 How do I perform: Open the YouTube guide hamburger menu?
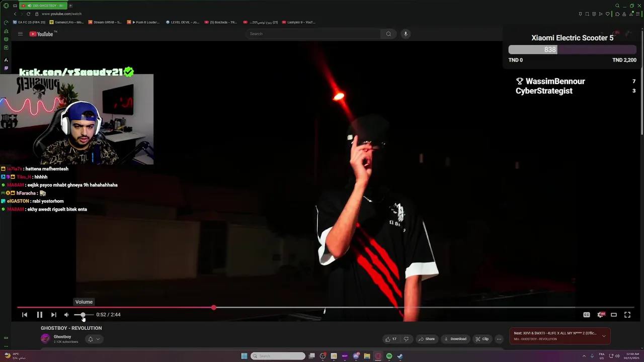(x=20, y=34)
